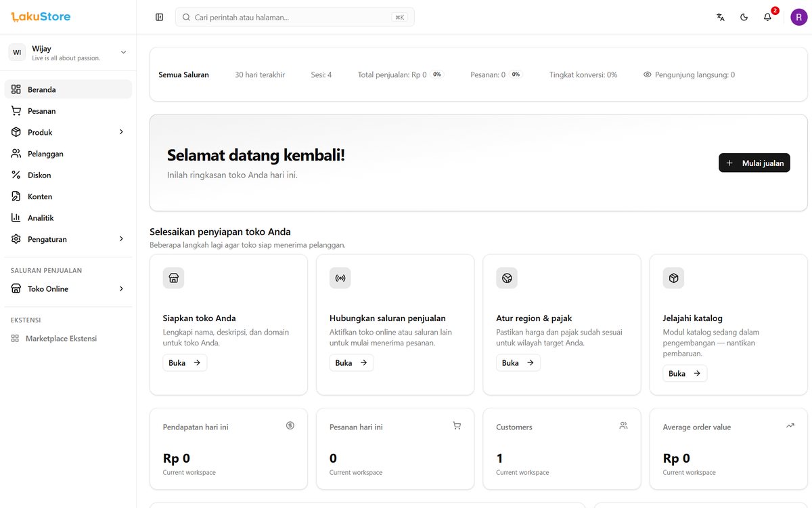Screen dimensions: 812x508
Task: Click Buka under Atur region & pajak
Action: click(518, 363)
